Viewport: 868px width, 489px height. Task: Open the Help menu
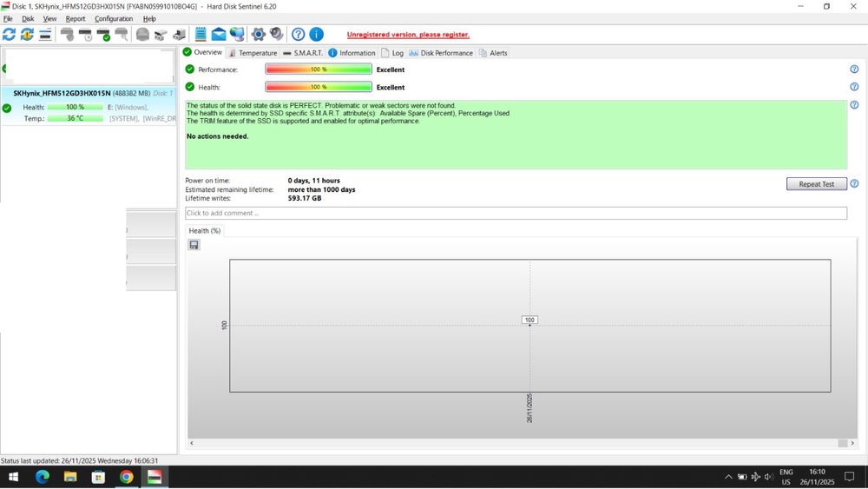149,18
